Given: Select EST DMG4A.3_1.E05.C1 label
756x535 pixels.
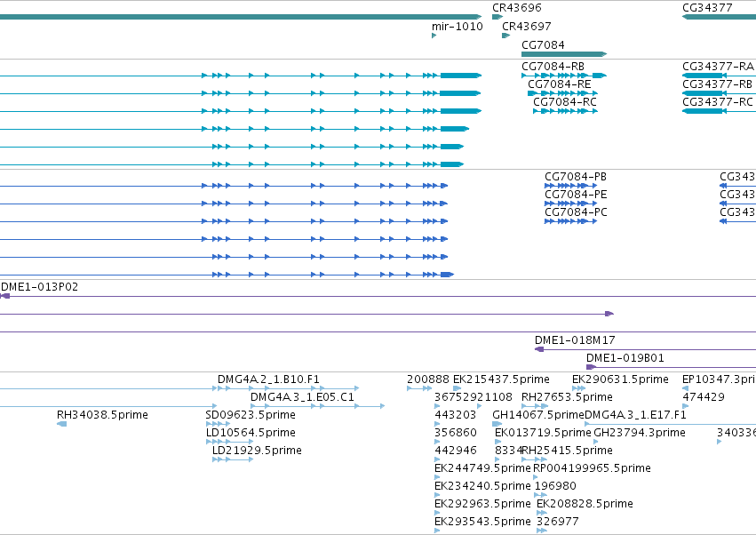Looking at the screenshot, I should pyautogui.click(x=302, y=397).
